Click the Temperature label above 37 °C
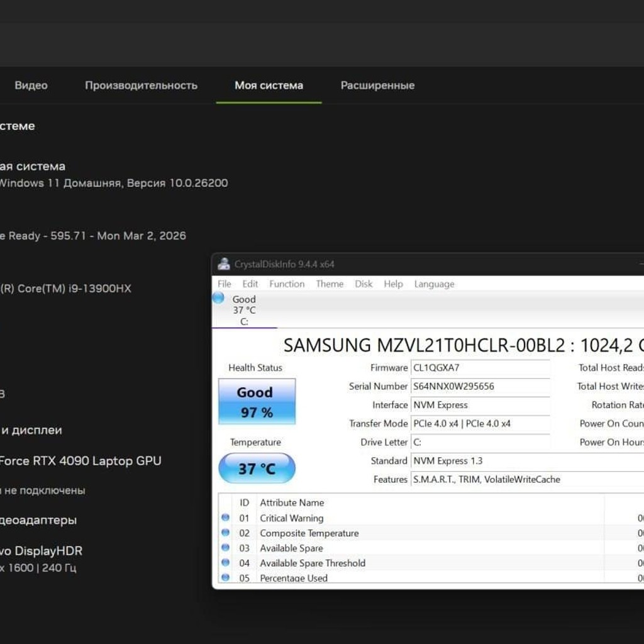Image resolution: width=644 pixels, height=644 pixels. pyautogui.click(x=255, y=442)
